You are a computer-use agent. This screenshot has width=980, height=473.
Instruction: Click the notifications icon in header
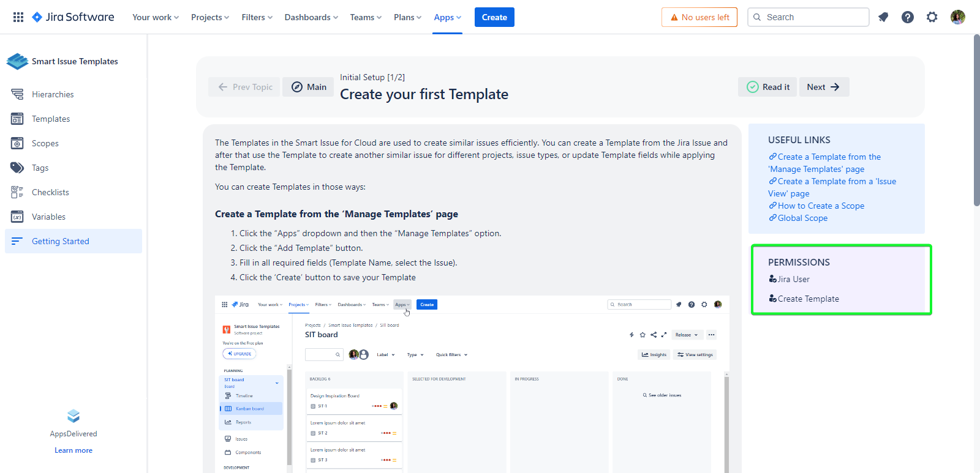(x=883, y=17)
